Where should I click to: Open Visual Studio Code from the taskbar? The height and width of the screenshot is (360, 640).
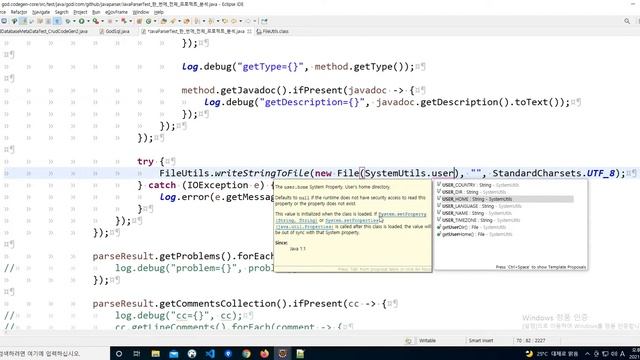[210, 353]
